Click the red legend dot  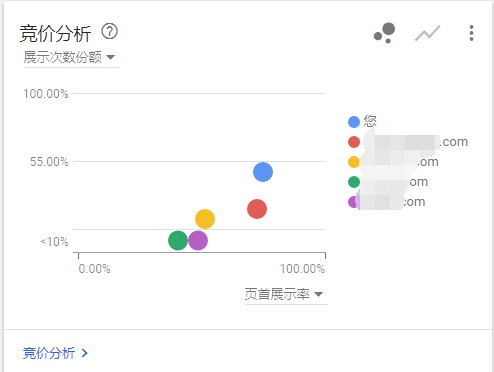pos(354,142)
